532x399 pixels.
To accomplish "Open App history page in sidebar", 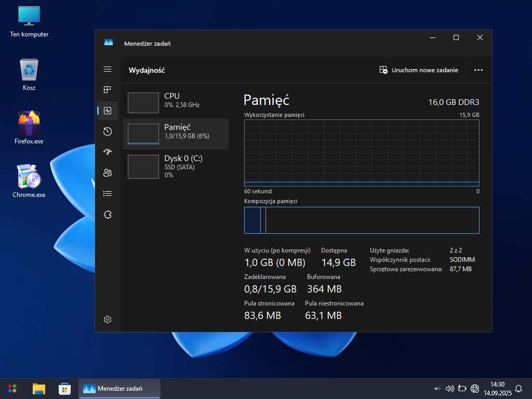I will click(108, 131).
